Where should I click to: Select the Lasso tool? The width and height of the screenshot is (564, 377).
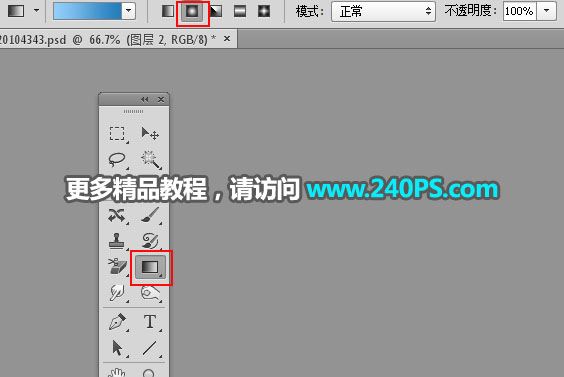[x=117, y=159]
